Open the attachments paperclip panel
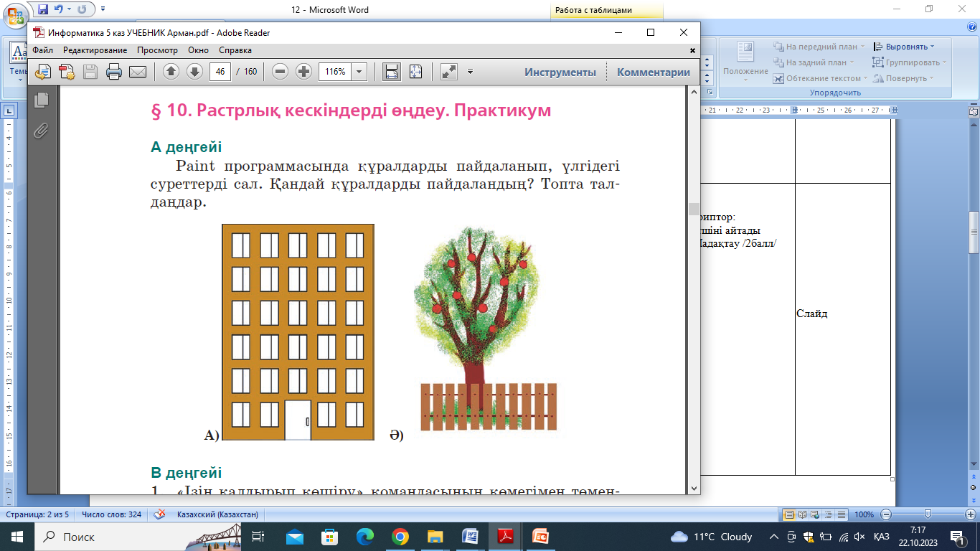Image resolution: width=980 pixels, height=551 pixels. (x=42, y=131)
